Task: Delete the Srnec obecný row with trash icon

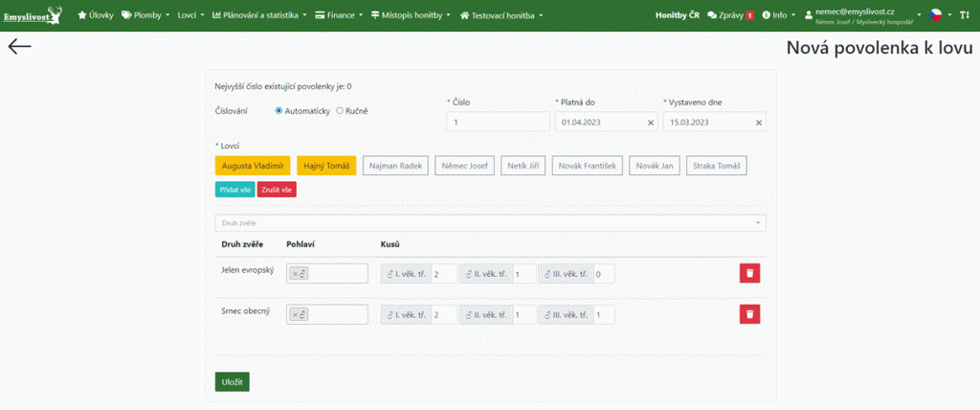Action: [749, 314]
